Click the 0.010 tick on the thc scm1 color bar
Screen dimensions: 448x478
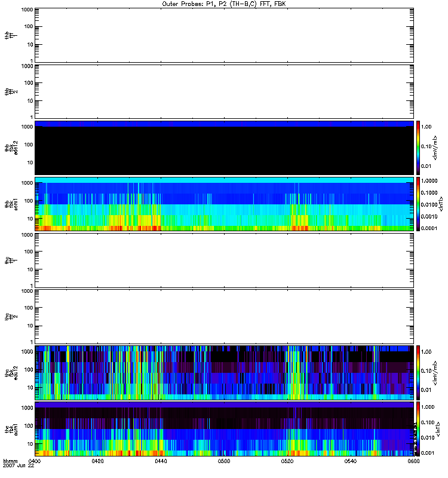[x=428, y=438]
